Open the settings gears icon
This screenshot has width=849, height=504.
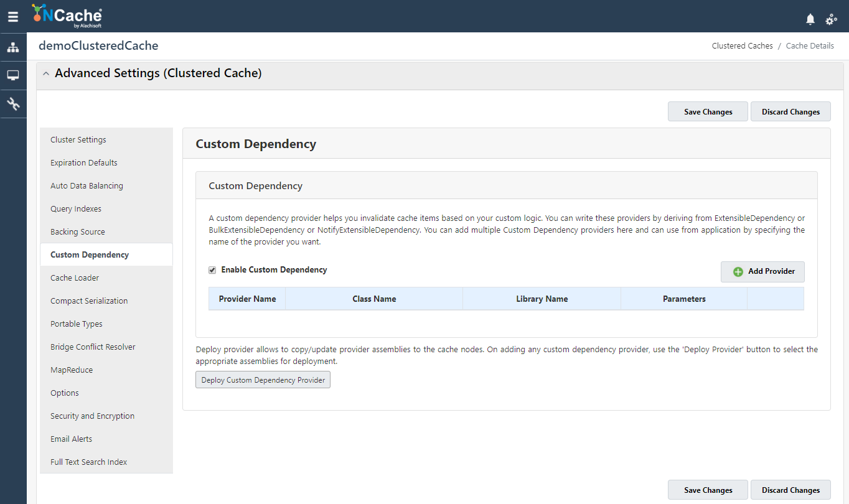pyautogui.click(x=831, y=19)
